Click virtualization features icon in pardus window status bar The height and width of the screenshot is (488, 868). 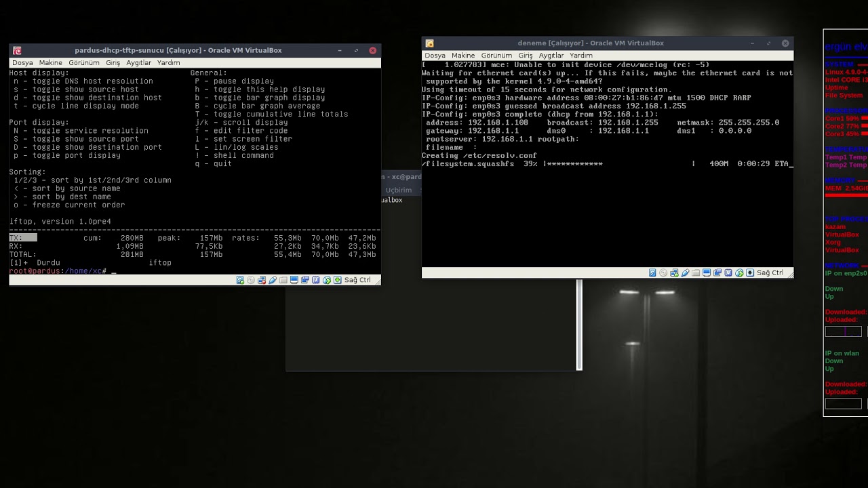tap(315, 280)
